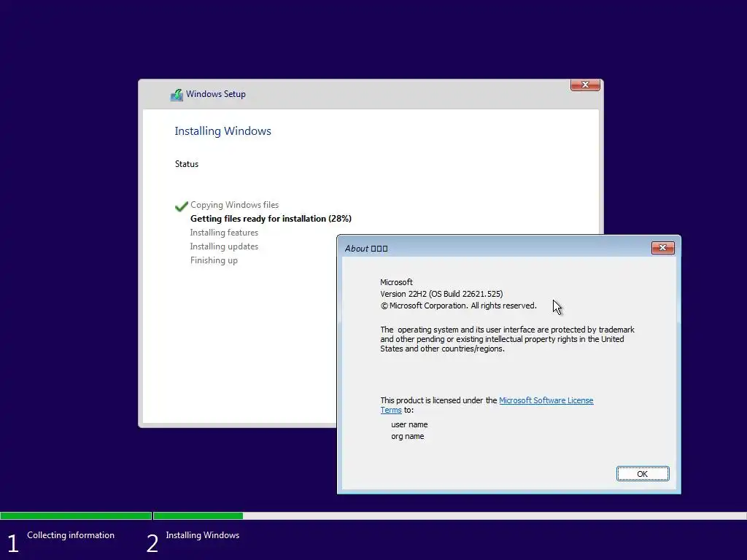Click 'This product is licensed under the' text
This screenshot has width=747, height=560.
438,400
